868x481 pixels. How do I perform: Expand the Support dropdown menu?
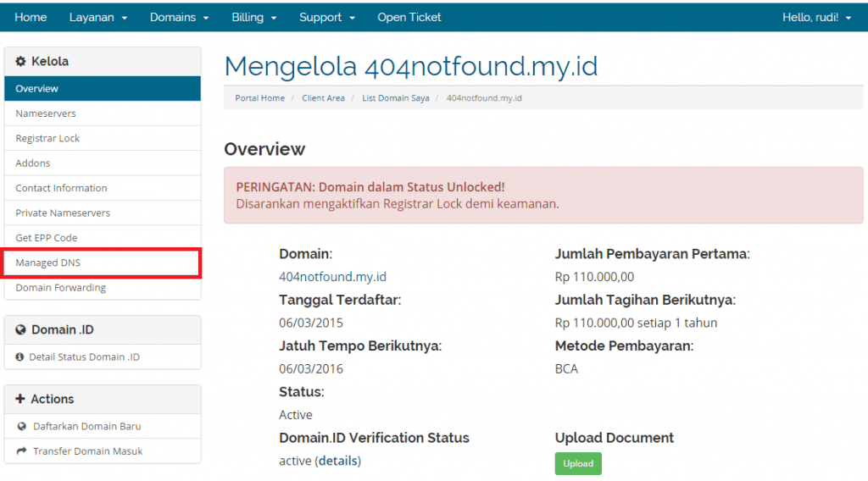(x=327, y=17)
